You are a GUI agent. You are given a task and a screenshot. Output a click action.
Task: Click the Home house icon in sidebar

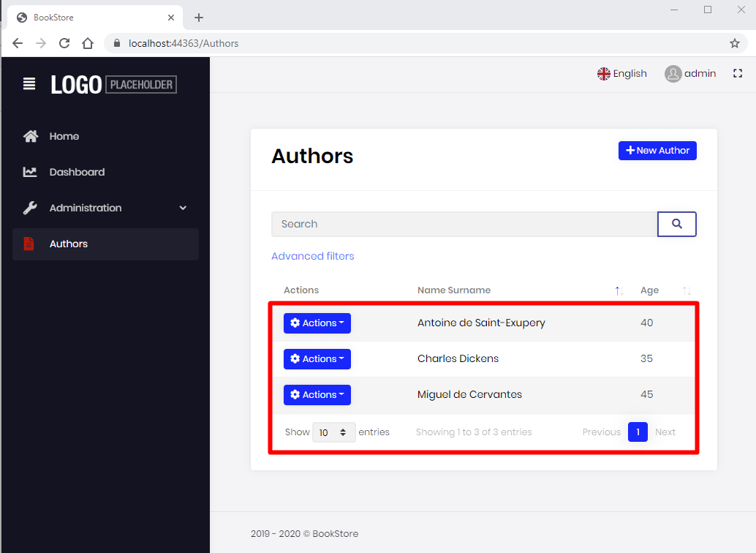click(31, 136)
